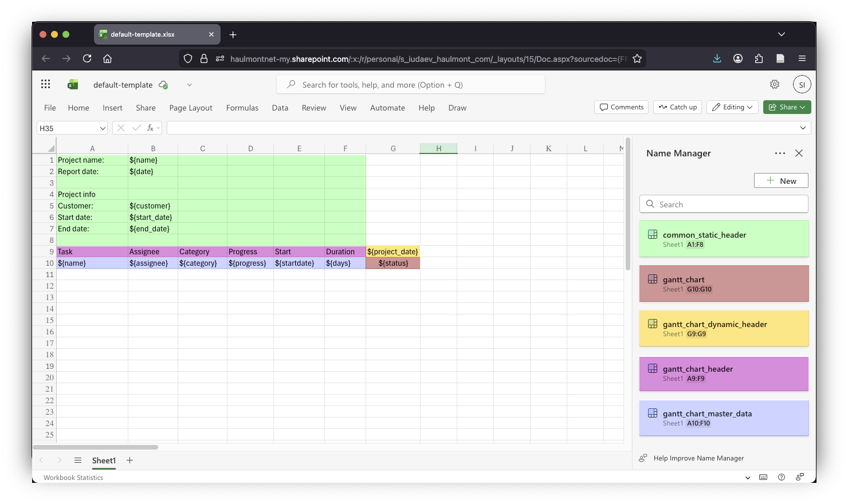Expand the Name Box dropdown
The height and width of the screenshot is (504, 848).
(103, 128)
